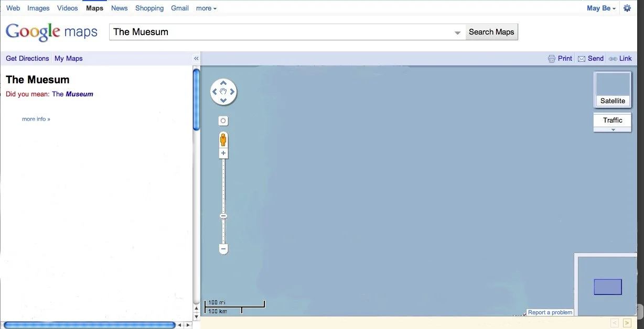
Task: Open the 'more' menu in top bar
Action: pos(206,8)
